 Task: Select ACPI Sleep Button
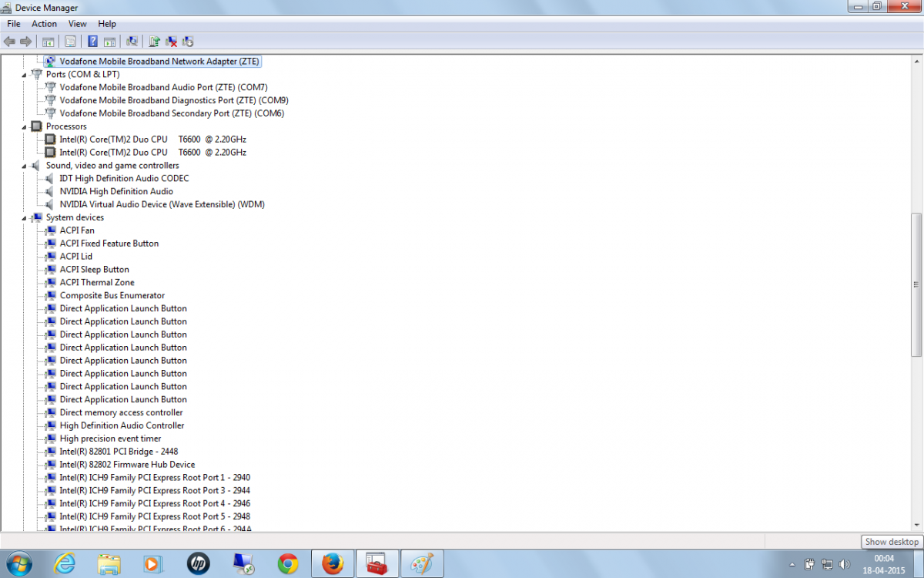95,270
